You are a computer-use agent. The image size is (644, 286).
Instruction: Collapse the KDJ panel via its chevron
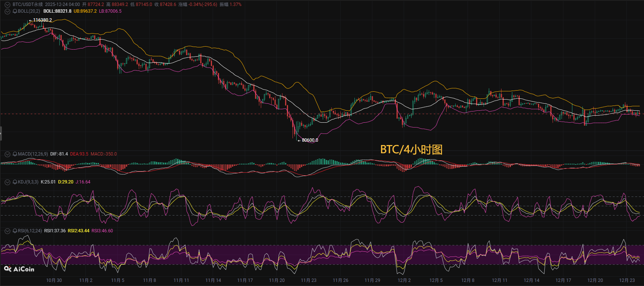[x=7, y=182]
